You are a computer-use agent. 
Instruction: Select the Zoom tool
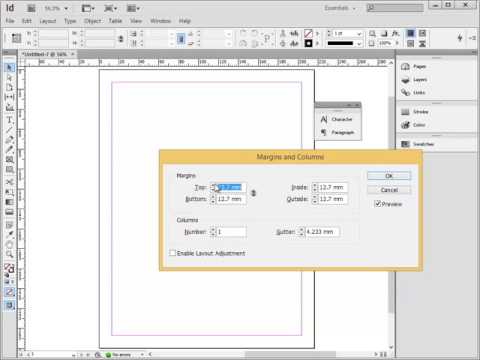(9, 254)
